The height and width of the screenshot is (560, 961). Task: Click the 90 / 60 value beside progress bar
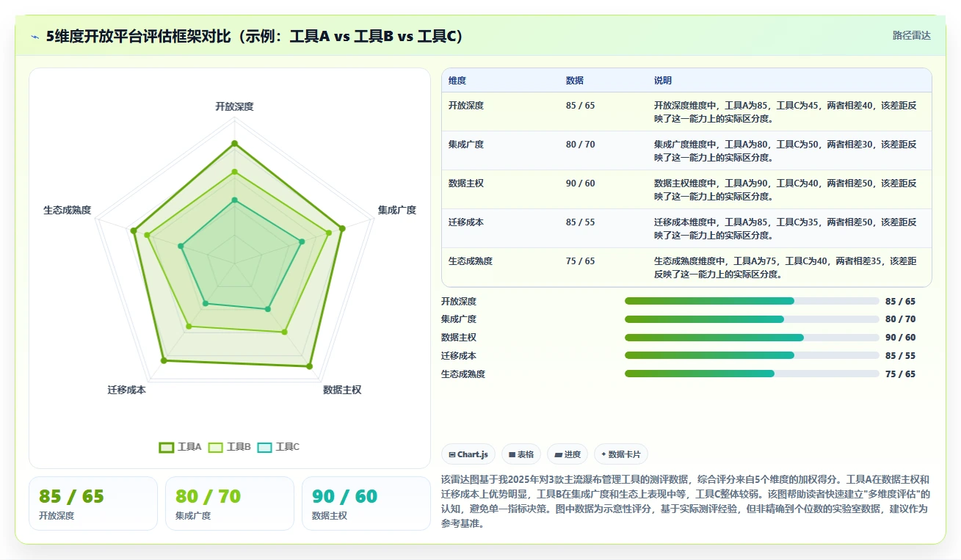tap(901, 338)
